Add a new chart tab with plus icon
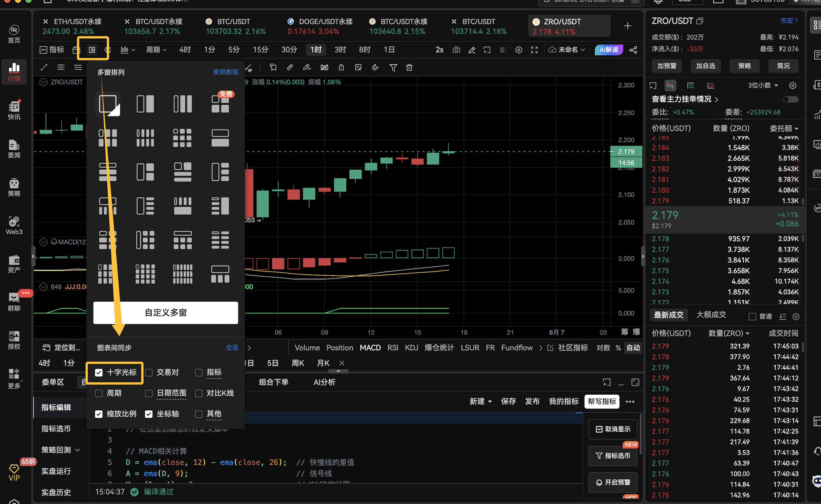The width and height of the screenshot is (821, 504). click(627, 26)
